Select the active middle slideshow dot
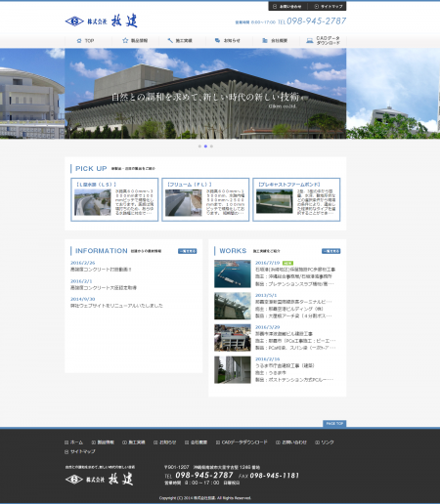Viewport: 440px width, 504px height. [x=205, y=147]
